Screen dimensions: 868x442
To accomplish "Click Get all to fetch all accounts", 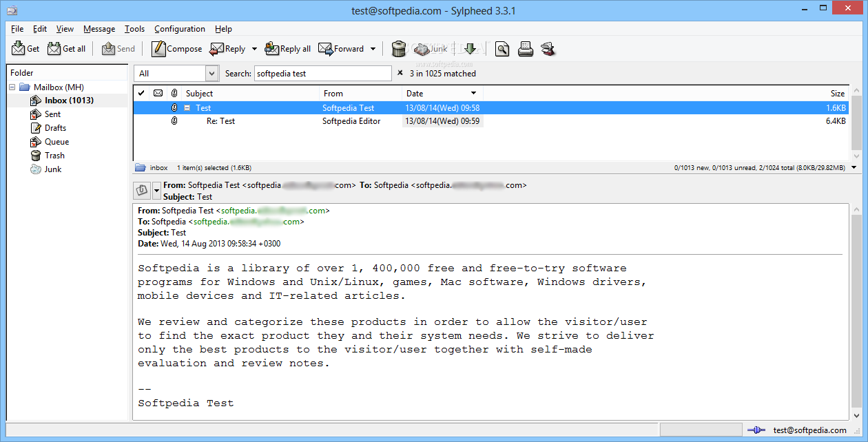I will [x=67, y=49].
